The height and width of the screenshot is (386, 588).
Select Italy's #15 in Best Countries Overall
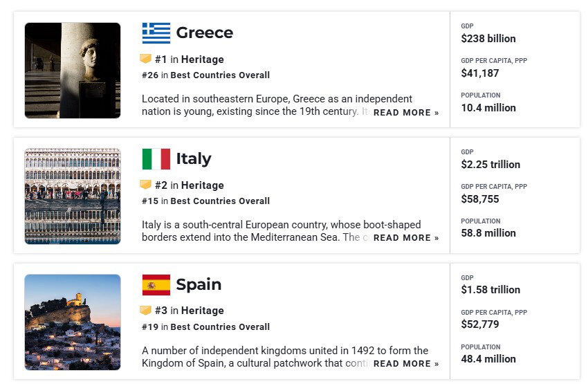206,201
